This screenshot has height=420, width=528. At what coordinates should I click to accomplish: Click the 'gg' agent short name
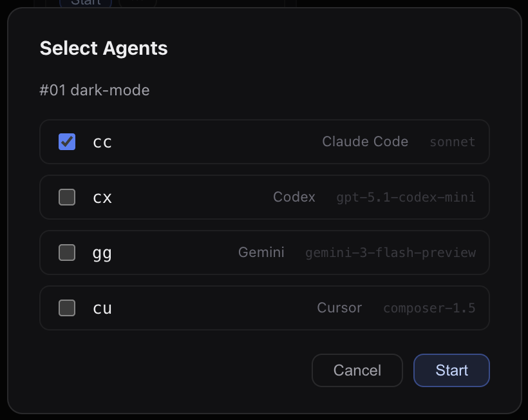pos(102,253)
